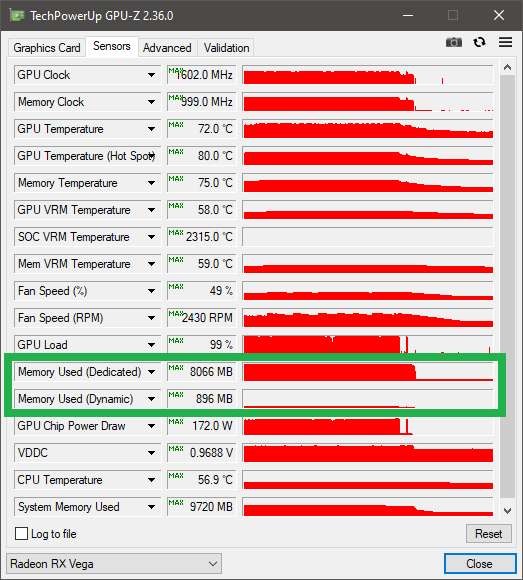523x580 pixels.
Task: Click the refresh sensors icon
Action: tap(479, 42)
